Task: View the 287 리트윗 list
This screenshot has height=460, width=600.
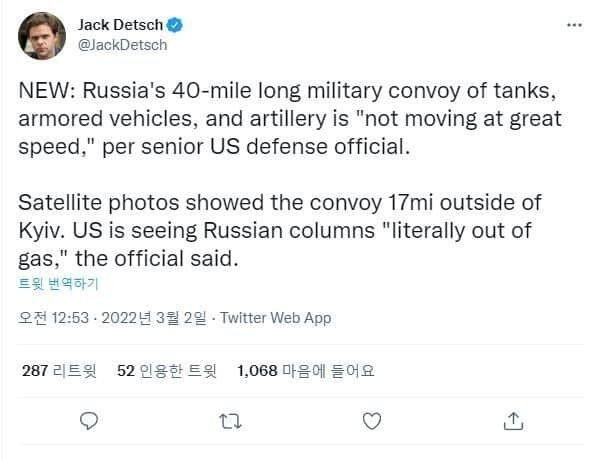Action: coord(61,371)
